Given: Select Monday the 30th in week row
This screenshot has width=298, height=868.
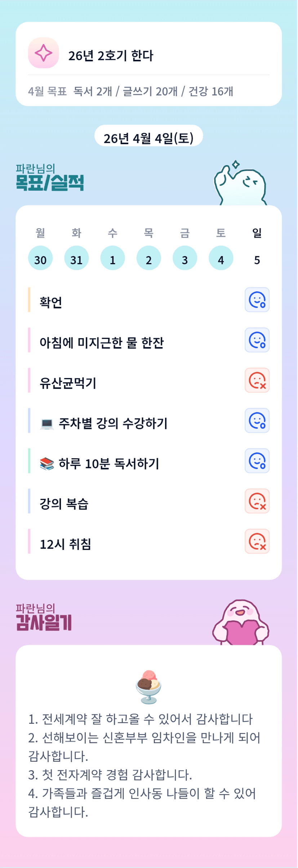Looking at the screenshot, I should click(40, 258).
